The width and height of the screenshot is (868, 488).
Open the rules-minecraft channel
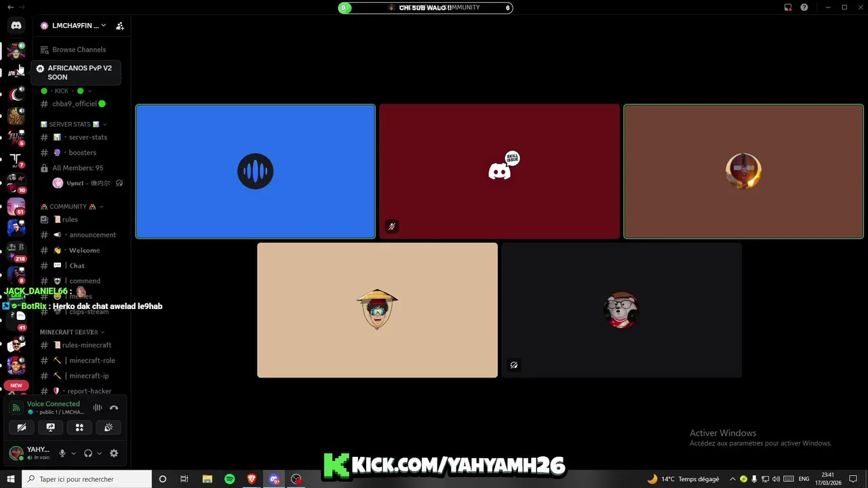click(81, 345)
